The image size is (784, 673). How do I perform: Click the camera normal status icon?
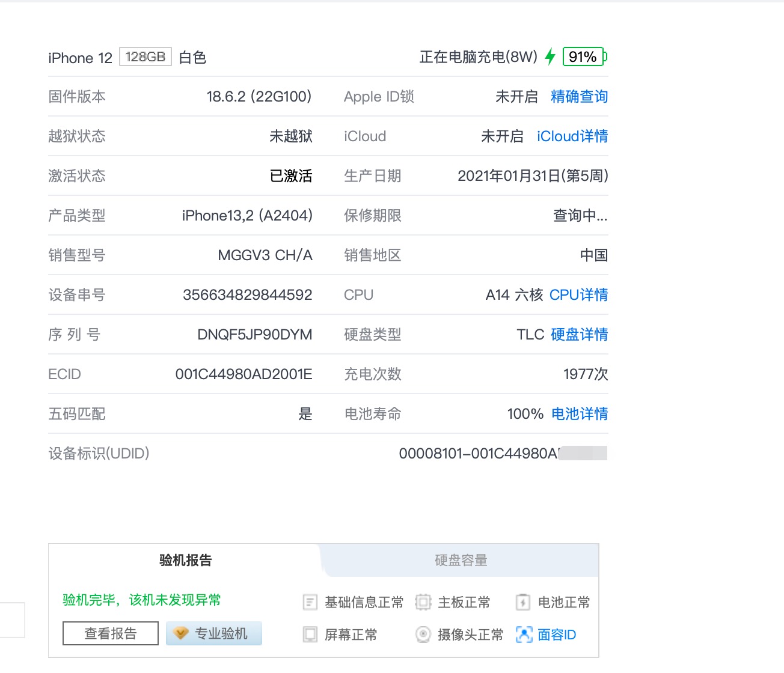point(423,635)
